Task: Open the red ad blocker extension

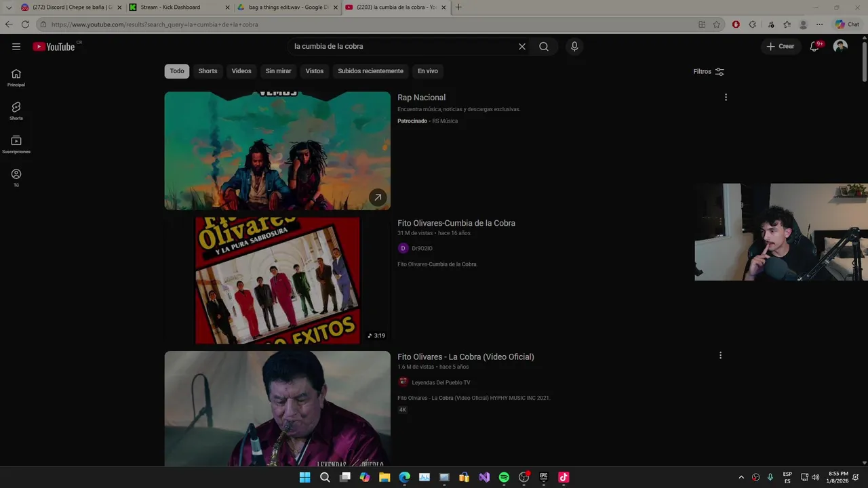Action: 736,24
